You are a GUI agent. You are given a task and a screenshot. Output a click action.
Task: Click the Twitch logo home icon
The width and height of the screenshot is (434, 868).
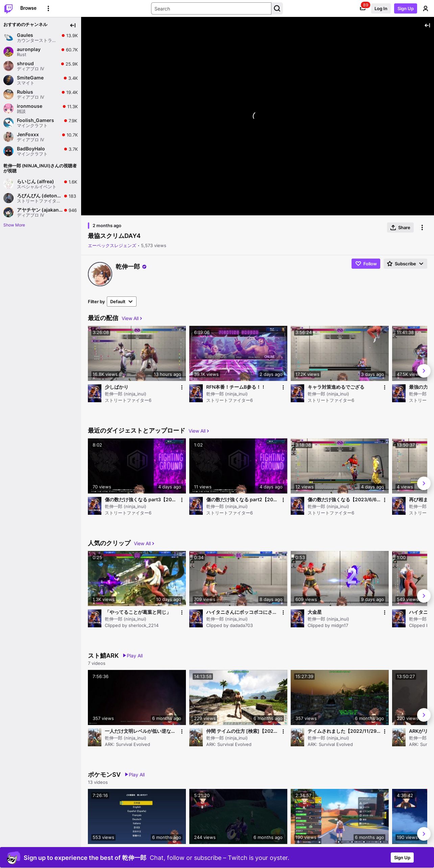(8, 8)
